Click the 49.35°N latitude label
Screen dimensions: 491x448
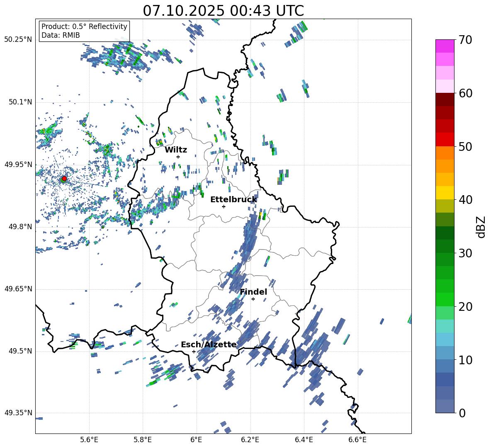[18, 413]
